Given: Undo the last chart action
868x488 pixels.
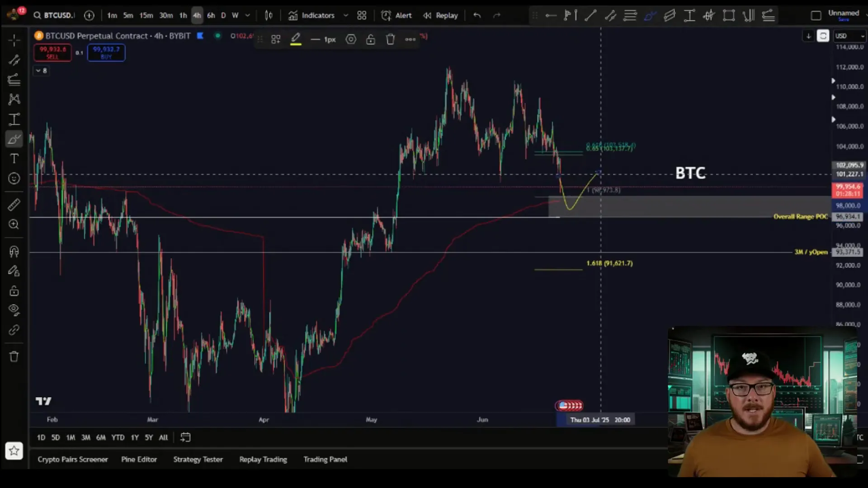Looking at the screenshot, I should coord(477,15).
